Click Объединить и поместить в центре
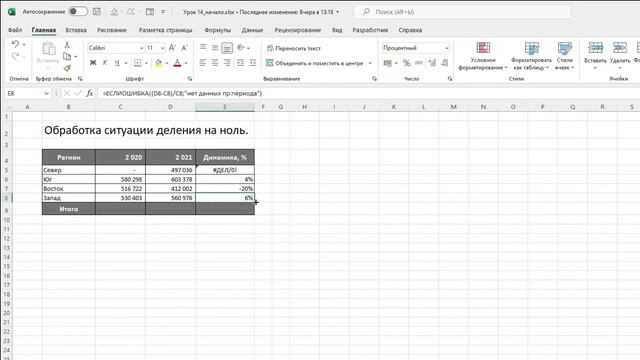 click(x=315, y=63)
